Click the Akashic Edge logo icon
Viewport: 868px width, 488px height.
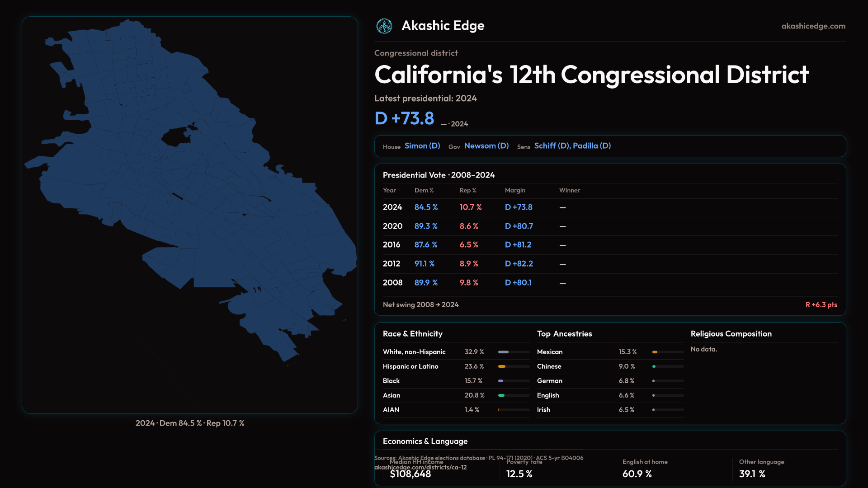coord(384,26)
